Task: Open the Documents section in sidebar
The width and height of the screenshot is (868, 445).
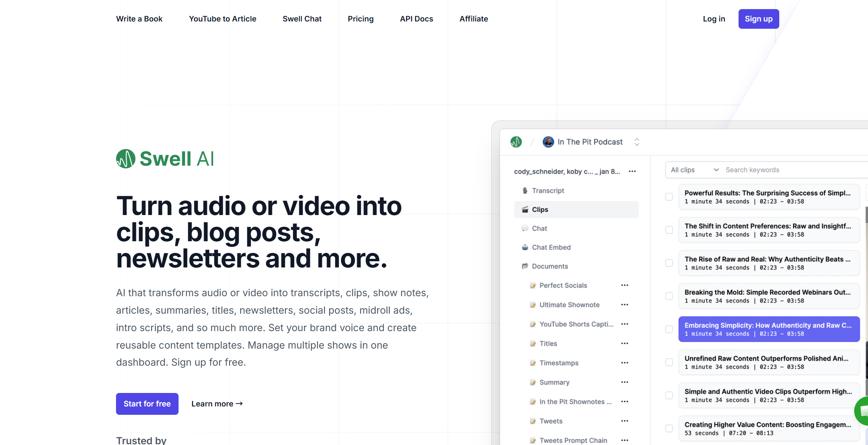Action: click(x=576, y=266)
